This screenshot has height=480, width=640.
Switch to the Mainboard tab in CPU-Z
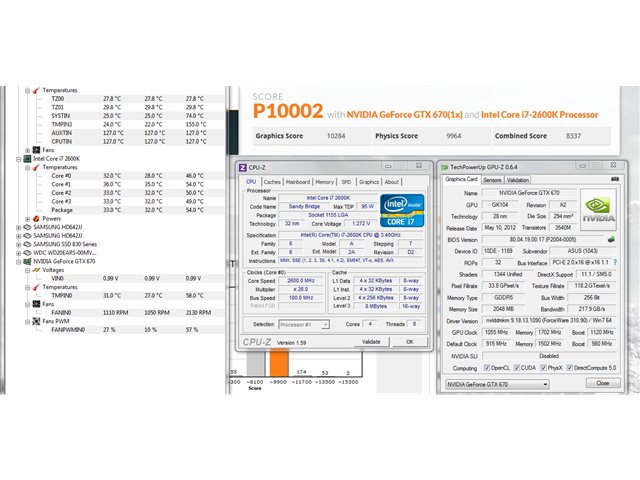pyautogui.click(x=298, y=182)
